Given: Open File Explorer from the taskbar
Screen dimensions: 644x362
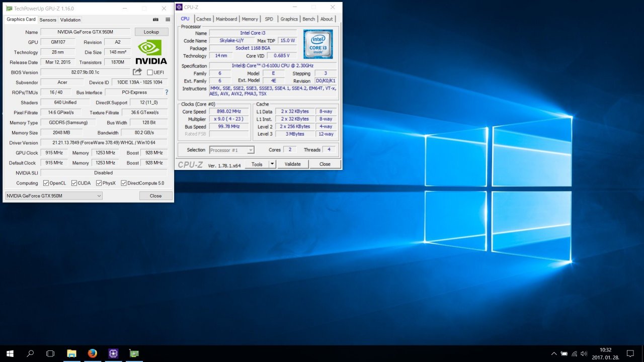Looking at the screenshot, I should click(x=71, y=353).
